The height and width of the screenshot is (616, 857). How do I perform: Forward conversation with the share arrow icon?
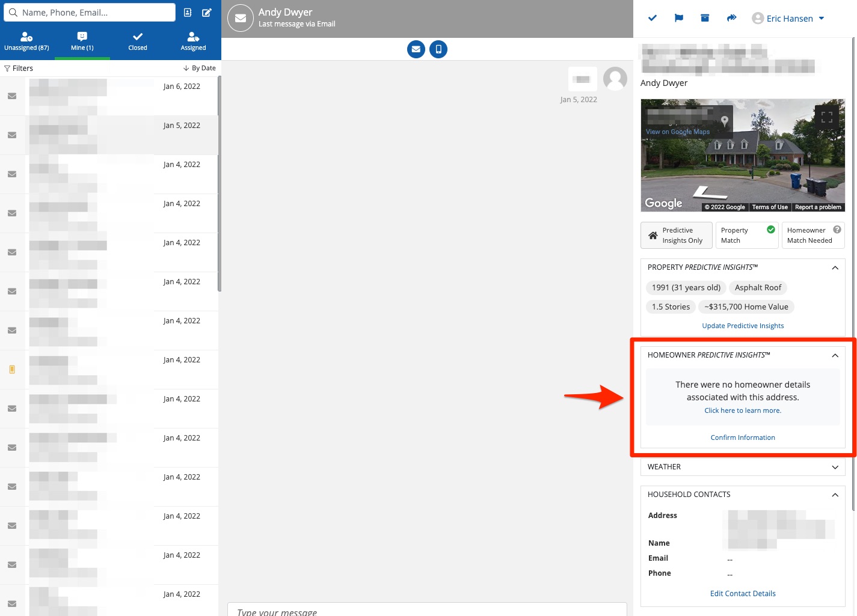731,18
